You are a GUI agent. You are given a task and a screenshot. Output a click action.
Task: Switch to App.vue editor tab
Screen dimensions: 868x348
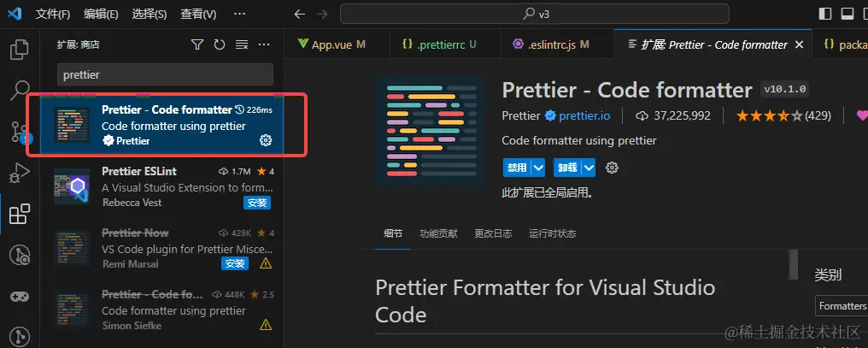(337, 44)
